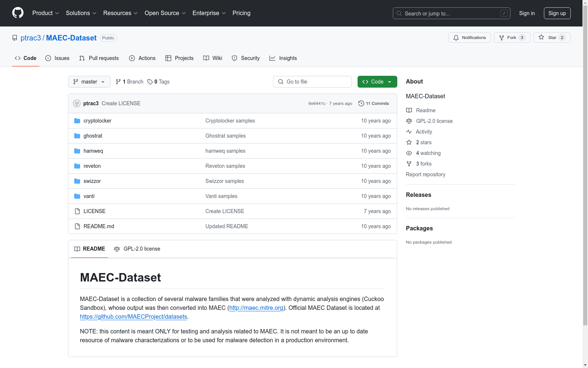Open the Code tab
The image size is (588, 368).
coord(26,58)
